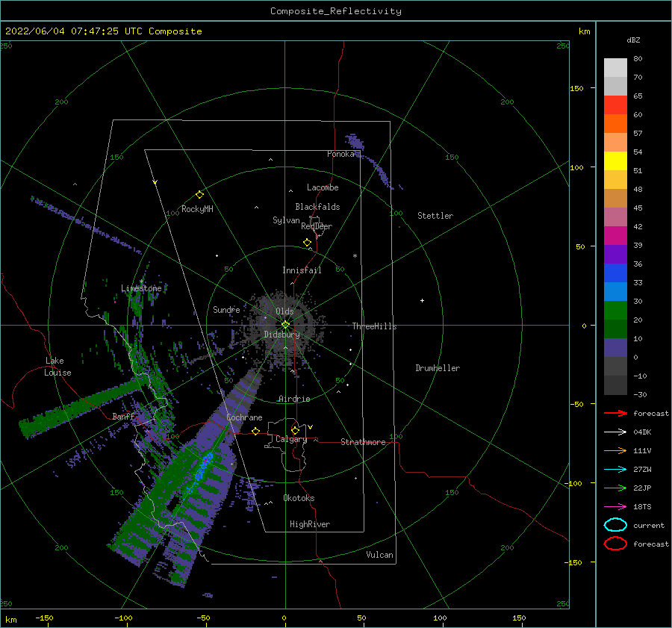This screenshot has width=672, height=628.
Task: Click the Sundre label
Action: coord(226,309)
